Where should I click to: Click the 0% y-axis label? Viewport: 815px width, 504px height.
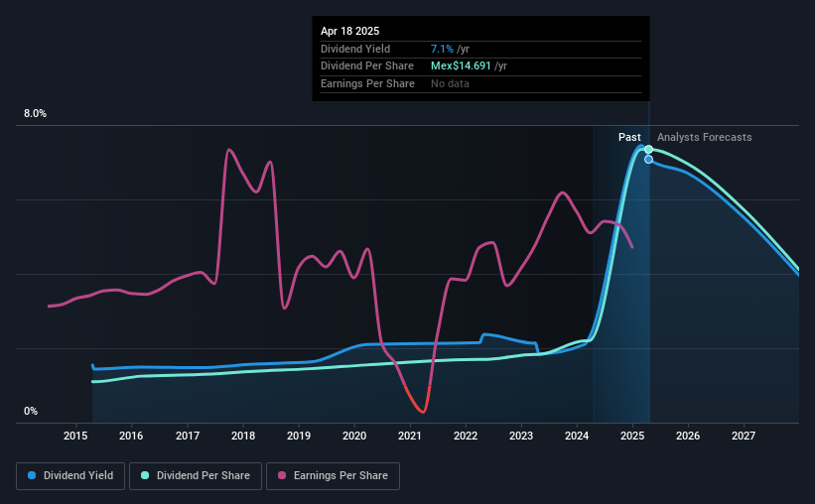(31, 412)
